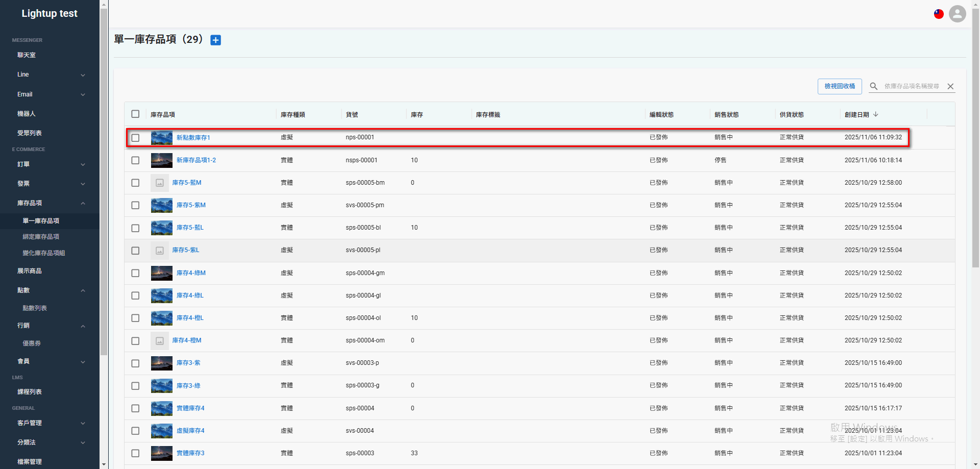Open thumbnail image of 庫存5-紫M

click(x=162, y=205)
